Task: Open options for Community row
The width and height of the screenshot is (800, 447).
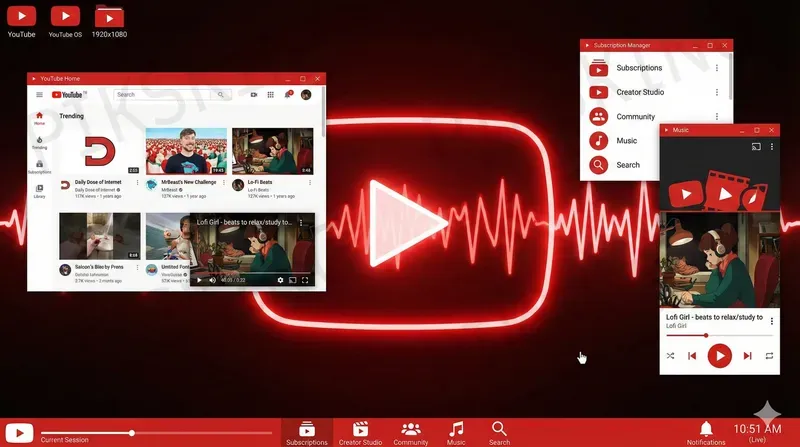Action: coord(717,116)
